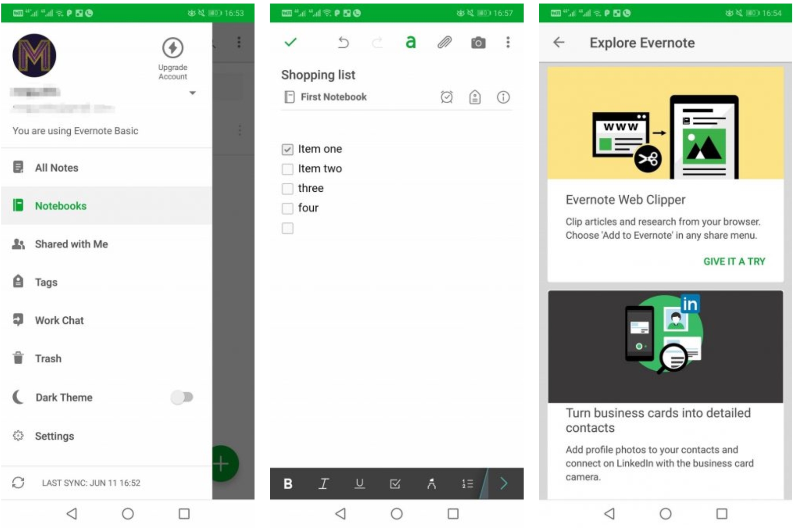Click the All Notes icon
This screenshot has height=532, width=798.
[18, 167]
